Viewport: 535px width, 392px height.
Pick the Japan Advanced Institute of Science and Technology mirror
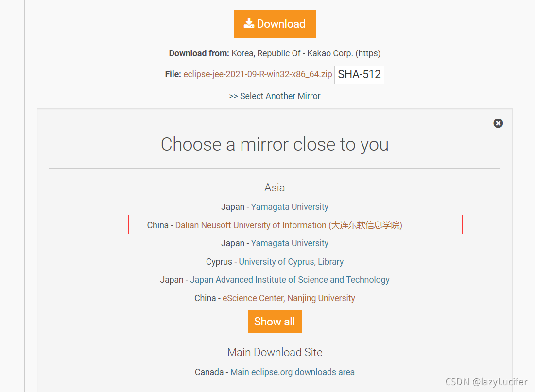click(x=290, y=280)
